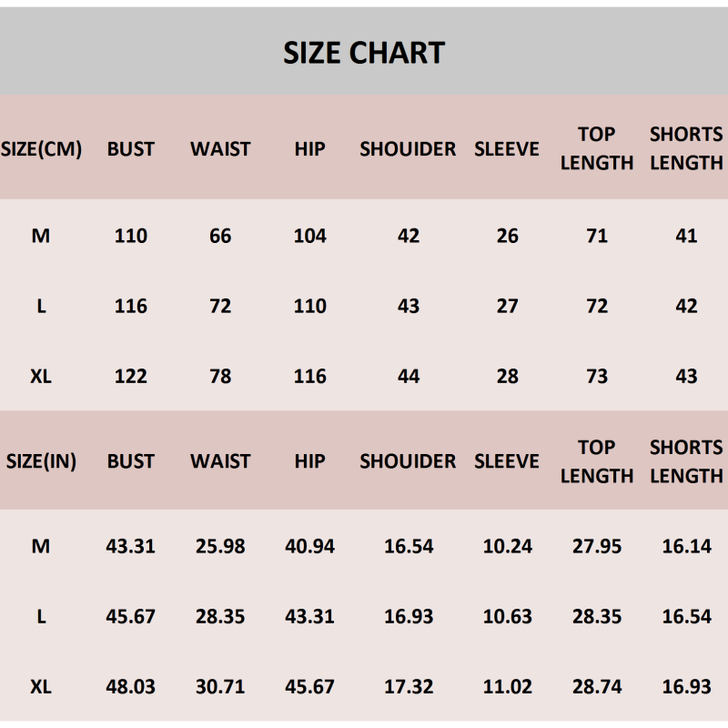Select the top length value 71

597,237
